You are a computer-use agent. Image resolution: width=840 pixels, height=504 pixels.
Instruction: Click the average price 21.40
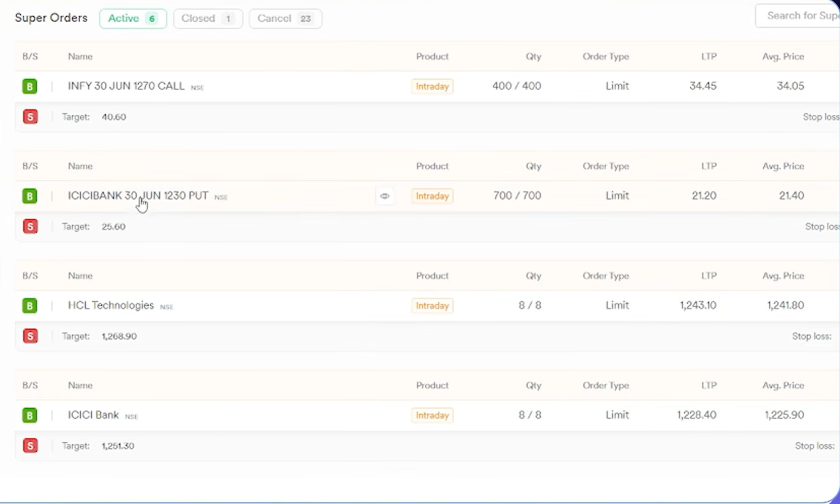coord(792,196)
